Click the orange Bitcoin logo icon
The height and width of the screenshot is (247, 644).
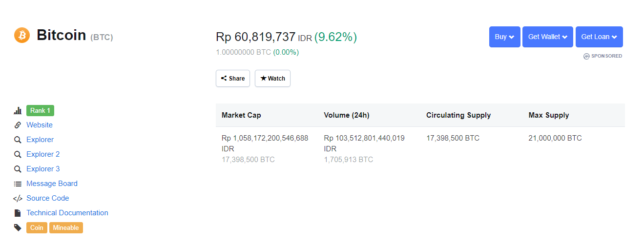22,35
